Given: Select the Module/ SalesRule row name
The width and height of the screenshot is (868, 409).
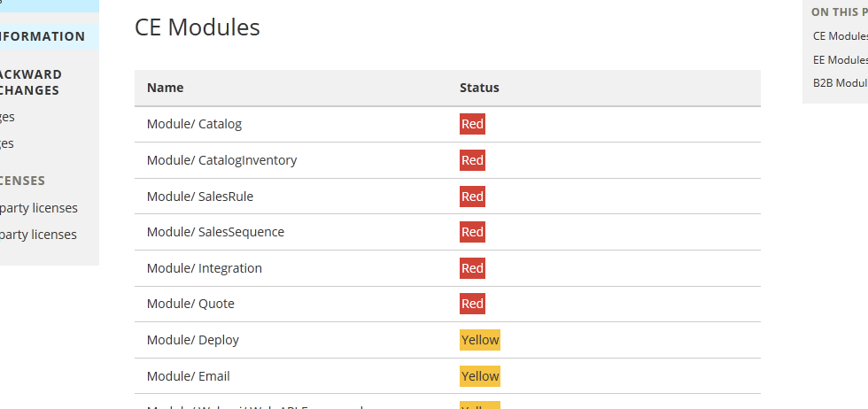Looking at the screenshot, I should [200, 197].
